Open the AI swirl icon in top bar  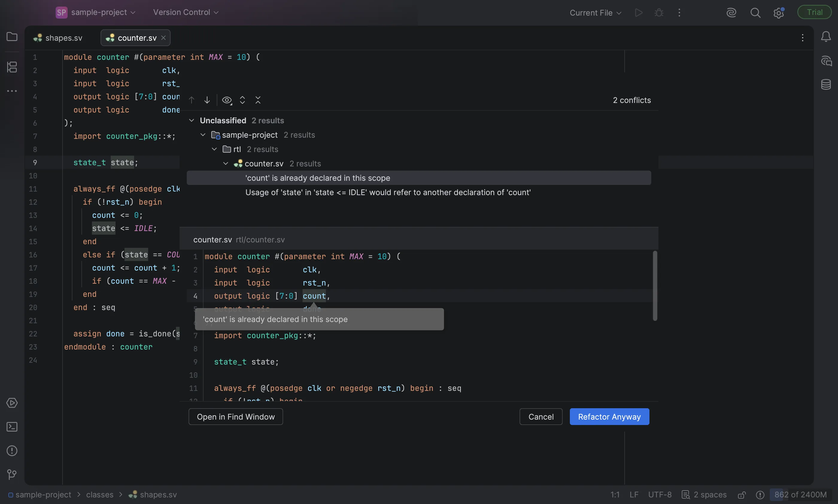(731, 13)
